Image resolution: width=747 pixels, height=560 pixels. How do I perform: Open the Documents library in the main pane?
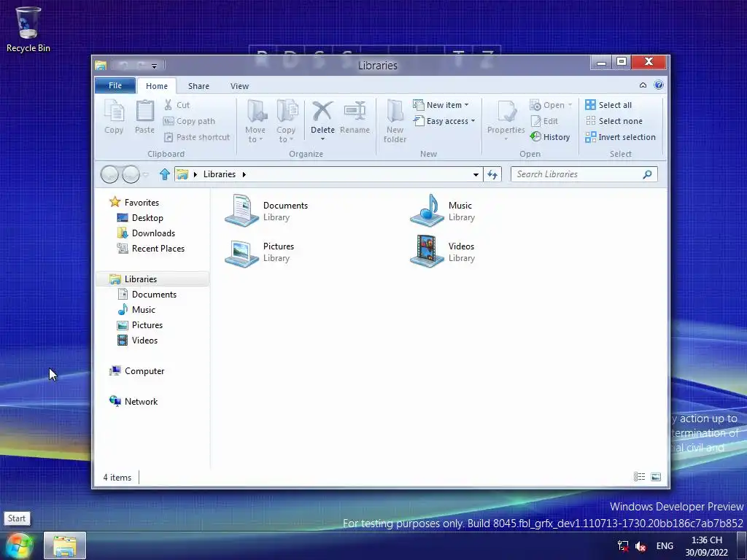tap(267, 211)
